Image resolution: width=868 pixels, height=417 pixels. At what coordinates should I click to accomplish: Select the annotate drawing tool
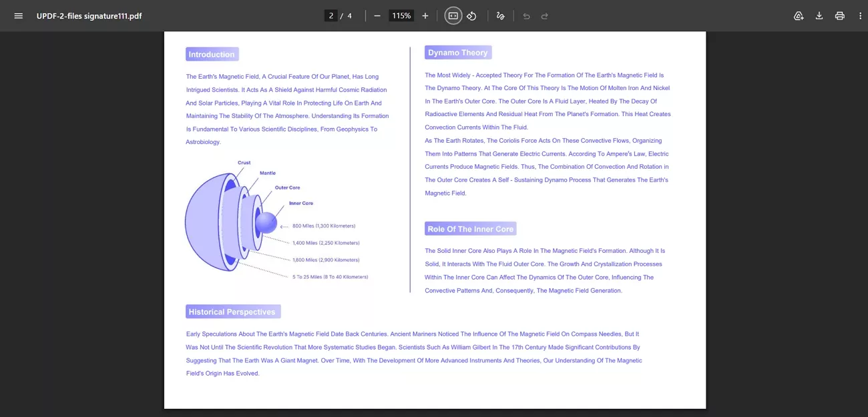[x=500, y=15]
